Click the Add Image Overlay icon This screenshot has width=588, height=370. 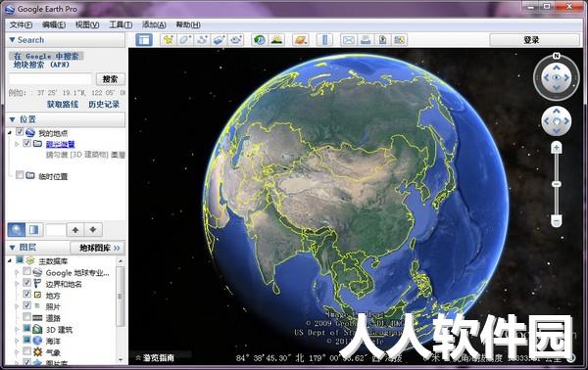pos(220,40)
